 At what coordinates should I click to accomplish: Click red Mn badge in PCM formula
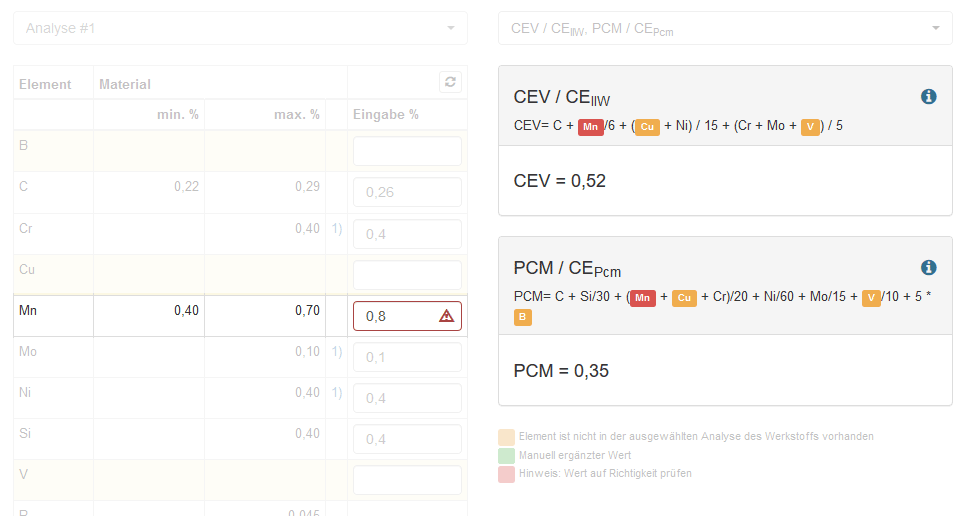[x=642, y=298]
